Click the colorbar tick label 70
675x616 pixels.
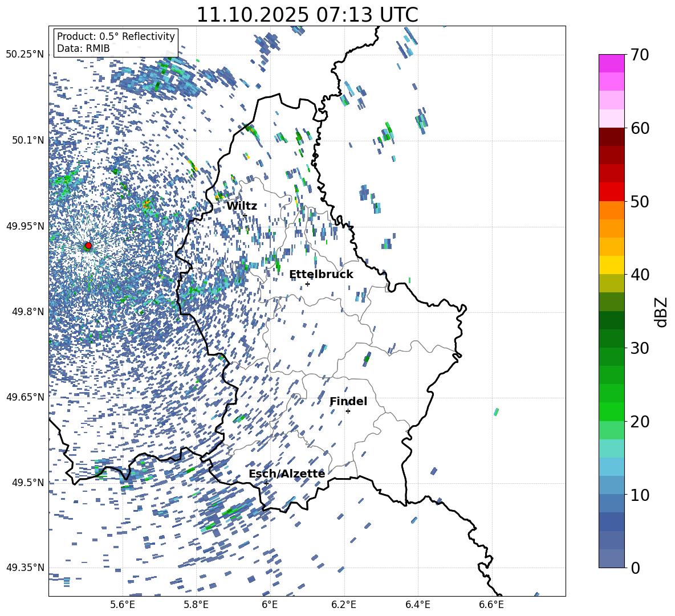click(x=640, y=55)
